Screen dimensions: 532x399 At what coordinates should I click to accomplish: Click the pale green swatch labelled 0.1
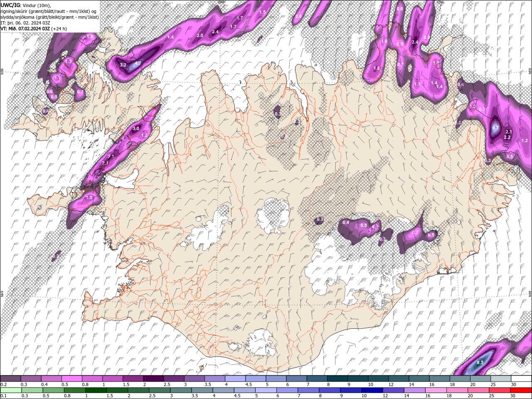tap(11, 390)
